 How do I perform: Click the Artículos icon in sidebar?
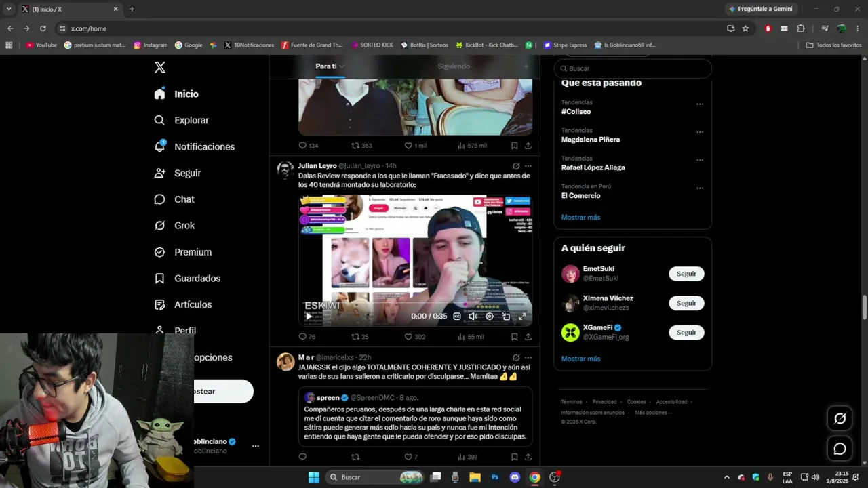point(159,304)
